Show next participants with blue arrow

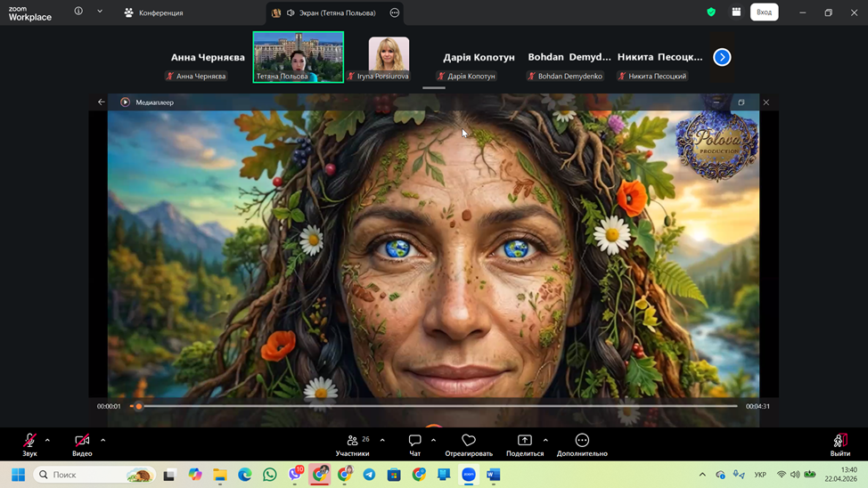722,57
